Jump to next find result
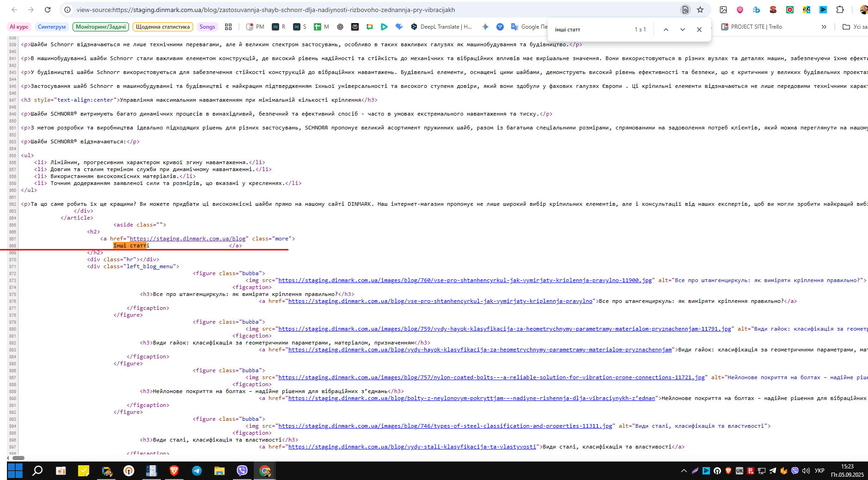The image size is (868, 480). click(683, 30)
